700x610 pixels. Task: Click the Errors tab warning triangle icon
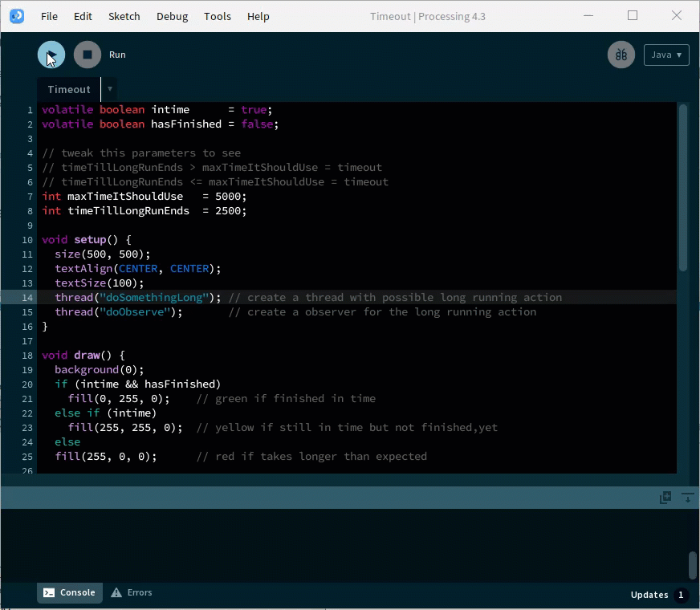(116, 592)
